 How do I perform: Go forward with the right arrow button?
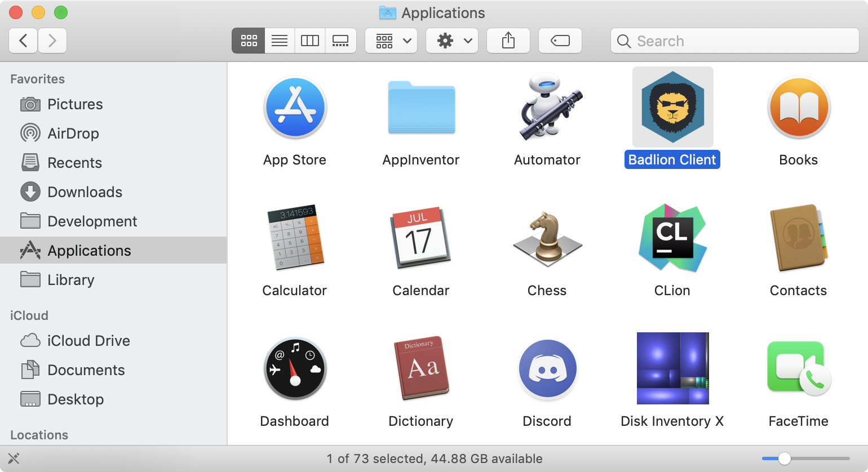coord(52,41)
